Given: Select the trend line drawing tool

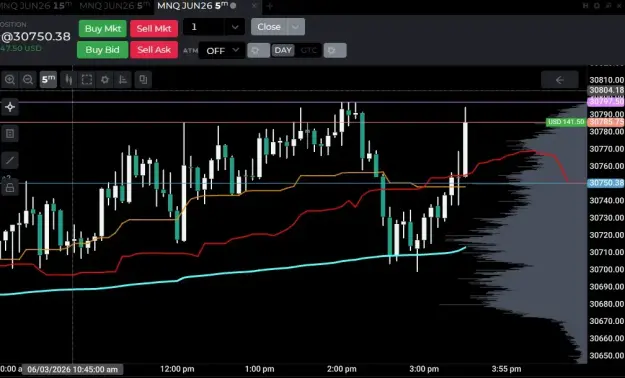Looking at the screenshot, I should click(x=10, y=161).
